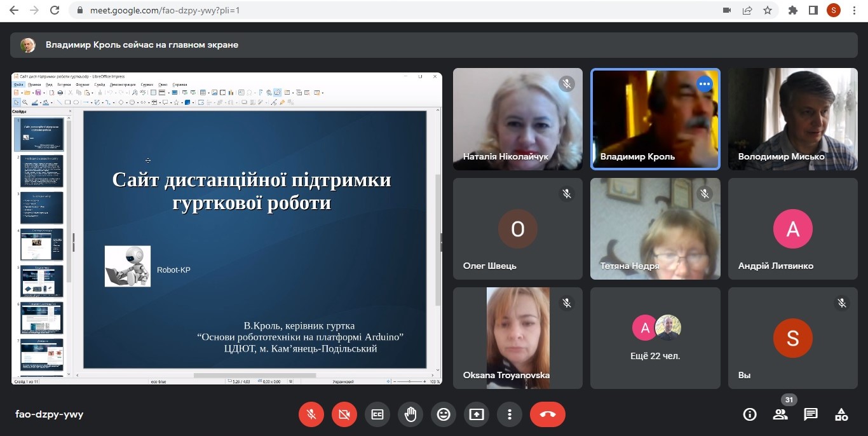Click the meeting code fao-dzpy-ywy text
The image size is (868, 436).
pyautogui.click(x=49, y=414)
